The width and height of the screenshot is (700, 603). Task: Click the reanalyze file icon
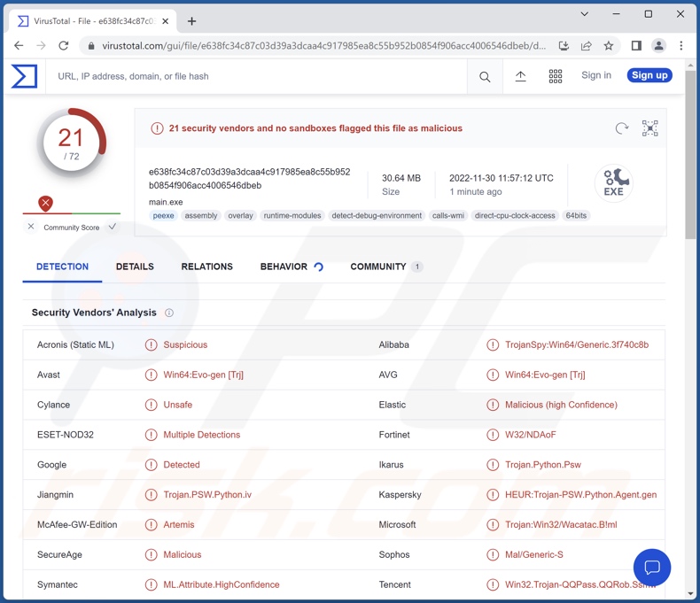pyautogui.click(x=621, y=128)
